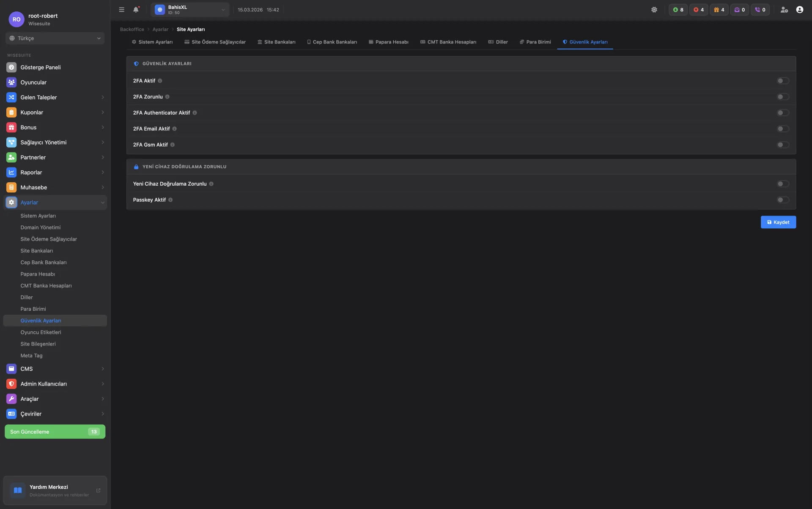The image size is (812, 509).
Task: Click the Son Güncelleme button
Action: pos(55,432)
